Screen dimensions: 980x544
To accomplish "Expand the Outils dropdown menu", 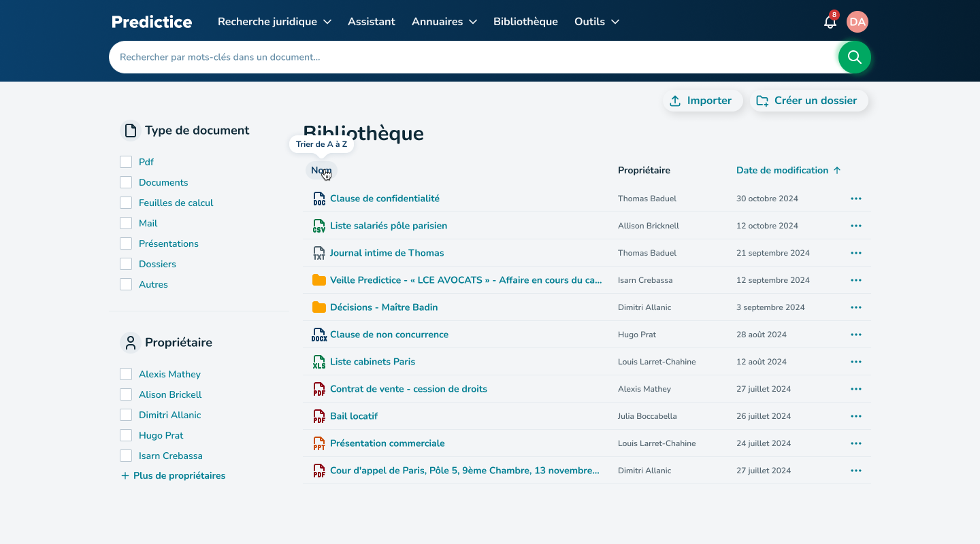I will 597,22.
